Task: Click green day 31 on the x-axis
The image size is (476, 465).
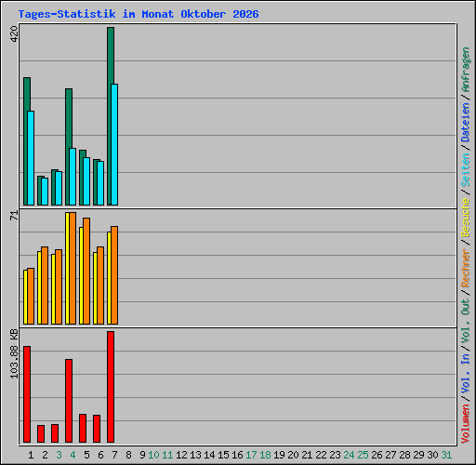Action: tap(446, 455)
